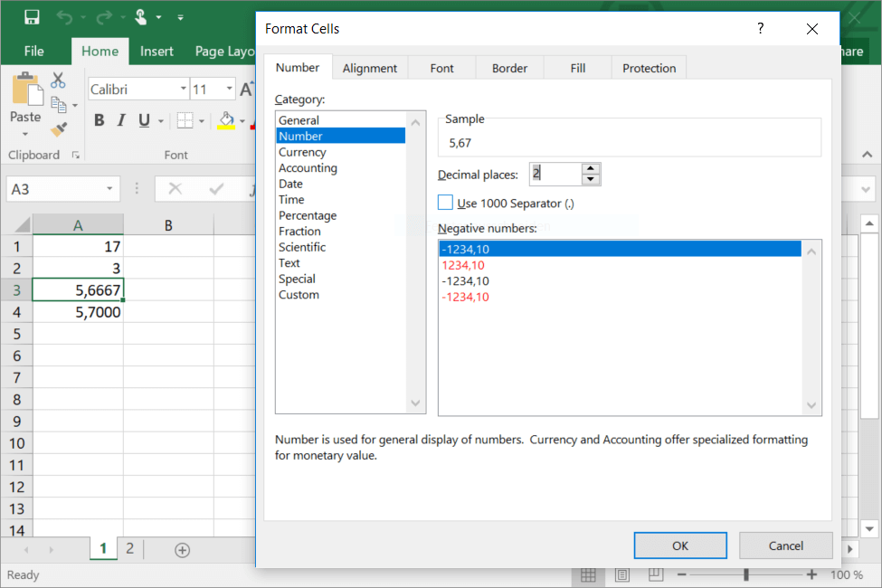Click the OK button

point(680,545)
